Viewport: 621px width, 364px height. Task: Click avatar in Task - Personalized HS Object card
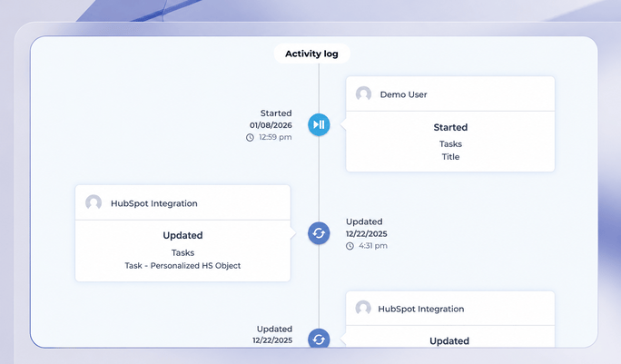[x=94, y=202]
